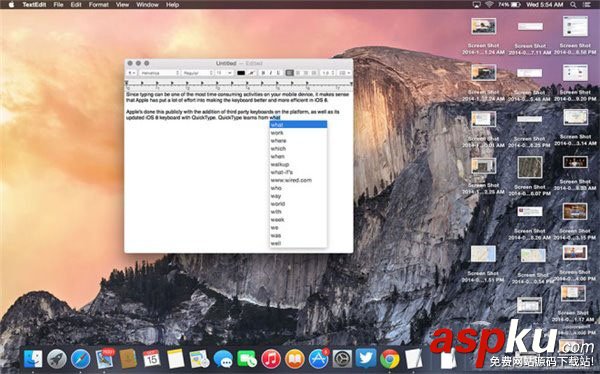
Task: Open the Apple menu
Action: click(11, 5)
